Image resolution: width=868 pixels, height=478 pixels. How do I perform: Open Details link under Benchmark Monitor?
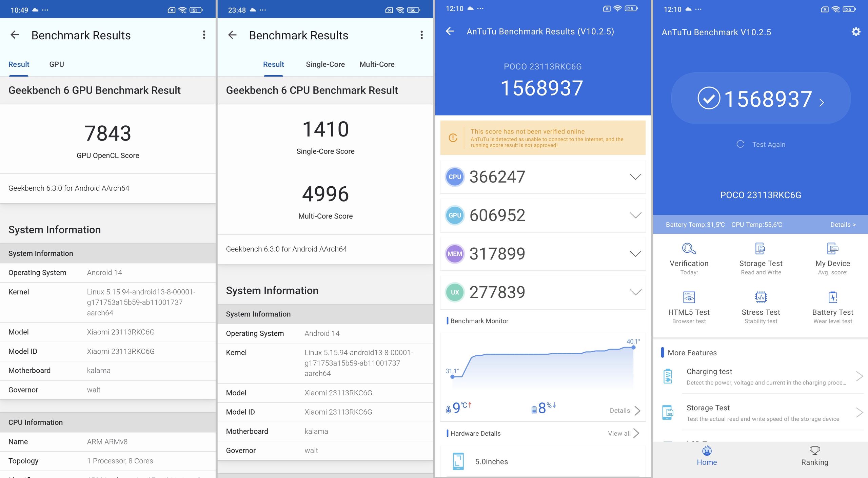pyautogui.click(x=620, y=411)
